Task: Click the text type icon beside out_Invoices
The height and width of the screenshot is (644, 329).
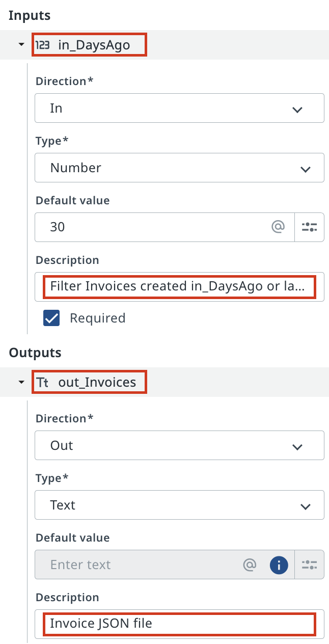Action: click(x=42, y=383)
